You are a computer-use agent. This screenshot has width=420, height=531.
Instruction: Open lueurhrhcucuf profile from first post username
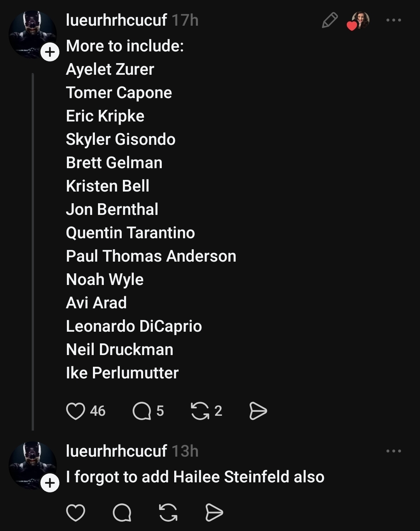(x=116, y=20)
